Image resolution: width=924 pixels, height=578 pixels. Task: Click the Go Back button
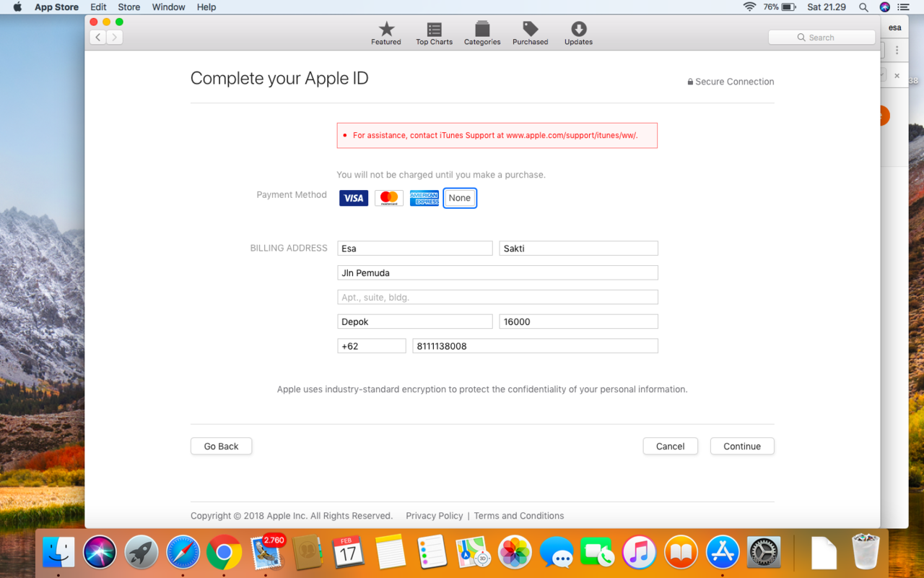point(221,447)
